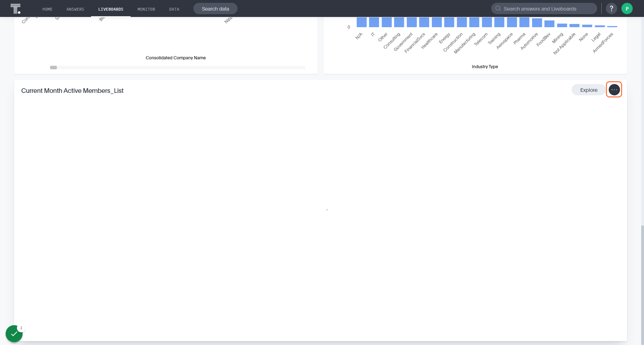This screenshot has width=644, height=345.
Task: Click the Mining axis label
Action: pos(558,38)
